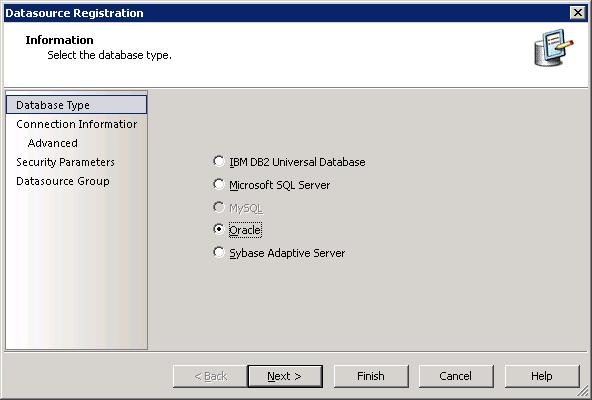Viewport: 592px width, 400px height.
Task: Open Help for this wizard
Action: (x=542, y=376)
